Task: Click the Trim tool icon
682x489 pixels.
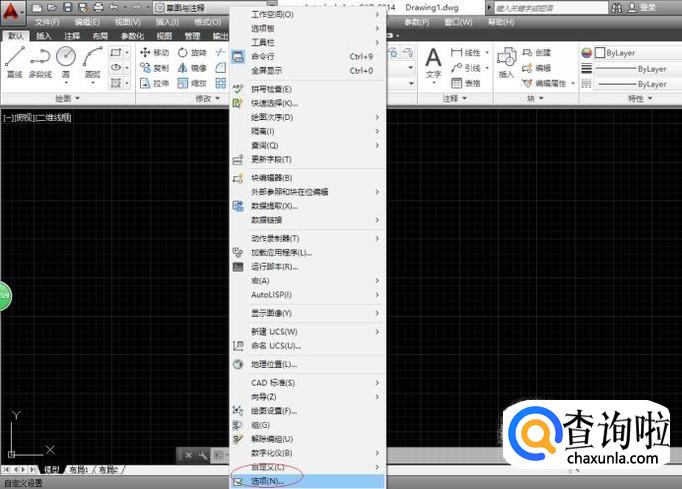Action: click(x=220, y=53)
